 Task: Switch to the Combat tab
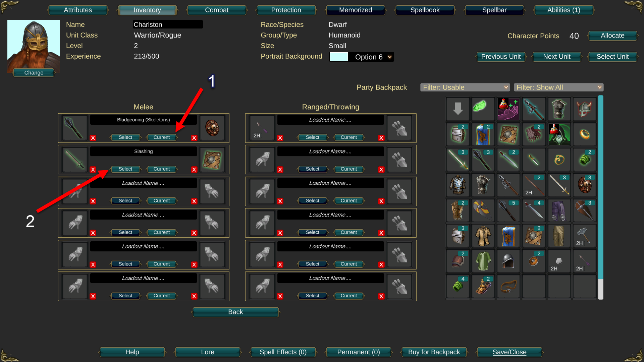click(x=217, y=10)
